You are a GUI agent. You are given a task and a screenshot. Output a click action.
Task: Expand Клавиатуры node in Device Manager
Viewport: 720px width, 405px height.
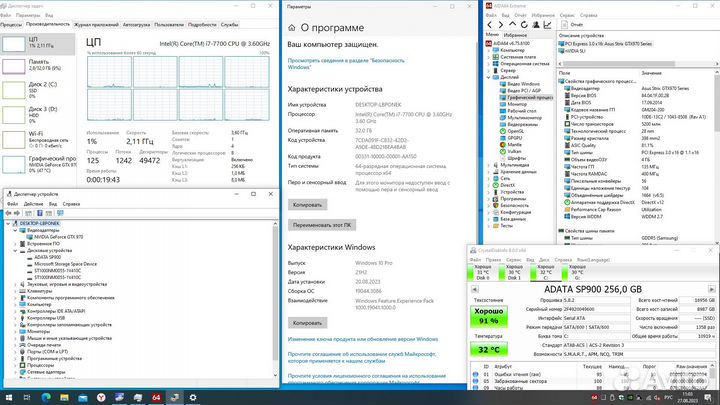point(15,291)
